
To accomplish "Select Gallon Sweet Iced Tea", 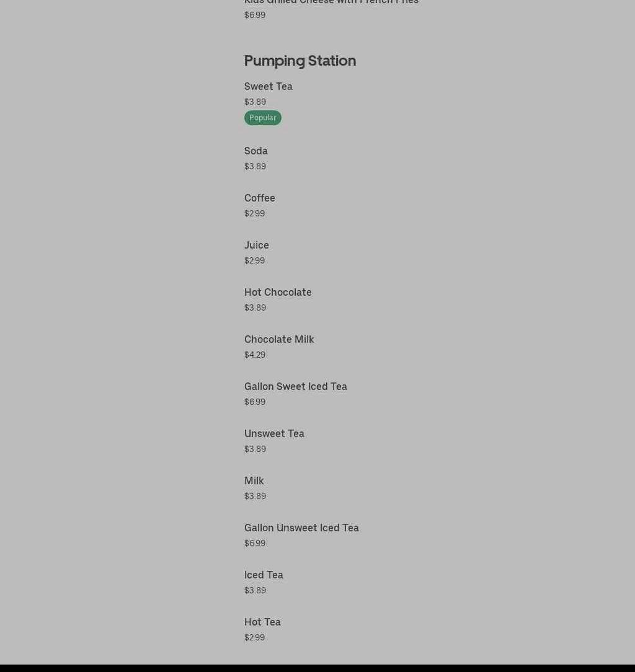I will tap(295, 387).
